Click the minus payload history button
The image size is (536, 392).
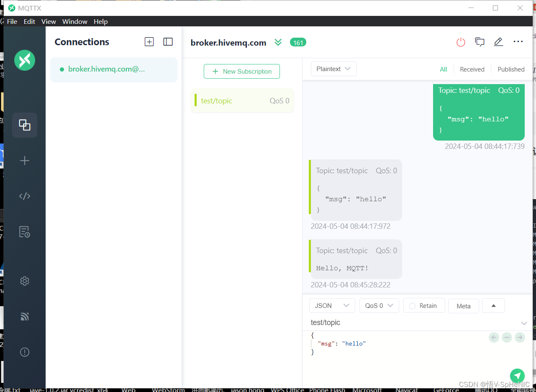pos(507,337)
